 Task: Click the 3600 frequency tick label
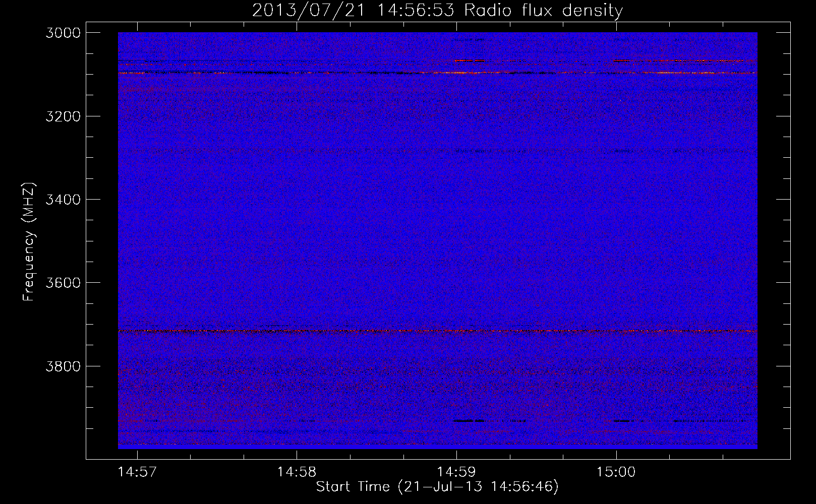pyautogui.click(x=63, y=283)
